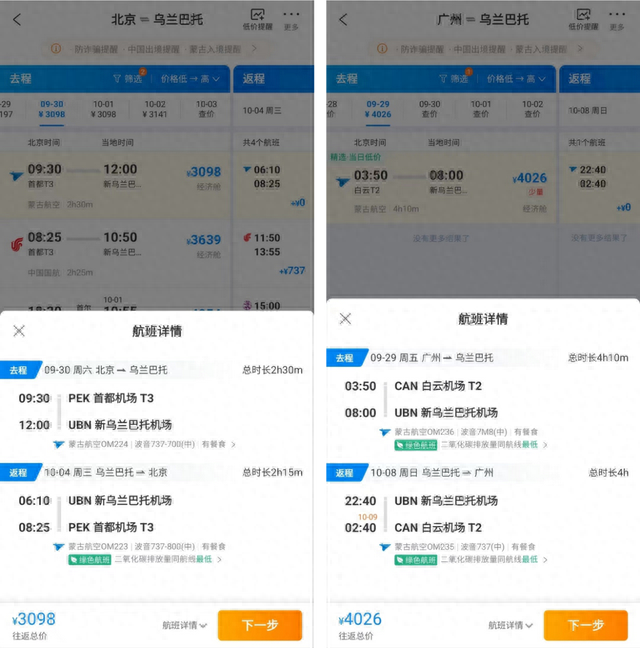Expand OM224 flight info chevron
Image resolution: width=640 pixels, height=648 pixels.
point(233,444)
